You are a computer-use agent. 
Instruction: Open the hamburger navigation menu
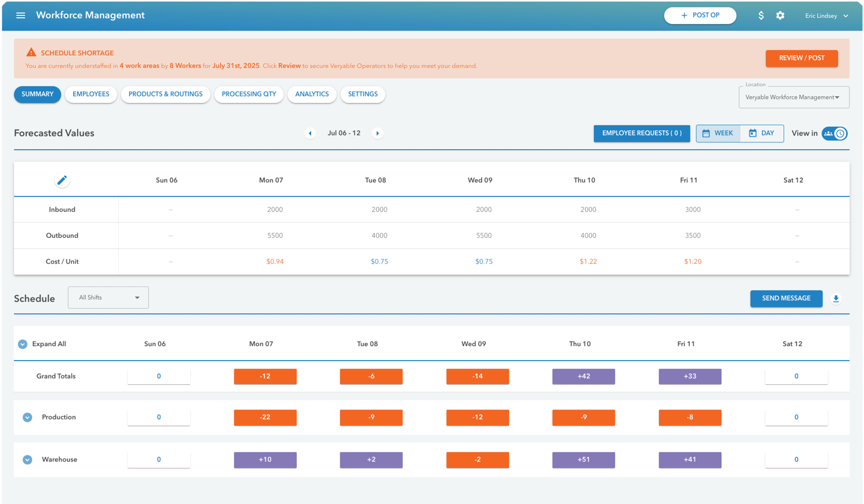pos(21,15)
